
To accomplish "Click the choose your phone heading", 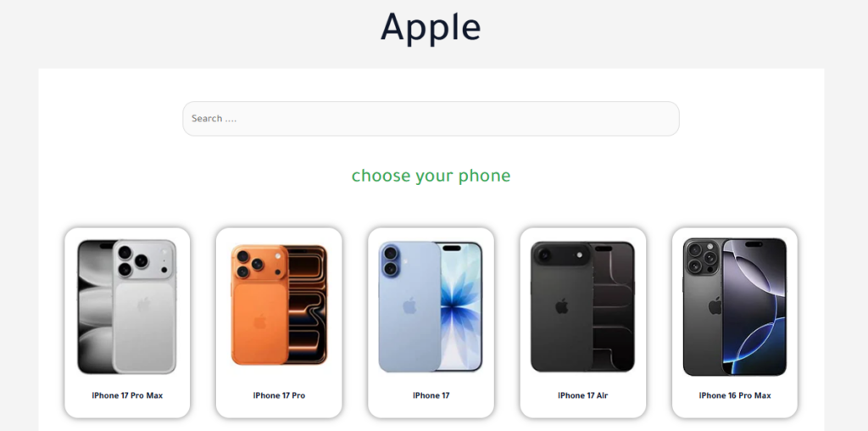I will (x=431, y=176).
